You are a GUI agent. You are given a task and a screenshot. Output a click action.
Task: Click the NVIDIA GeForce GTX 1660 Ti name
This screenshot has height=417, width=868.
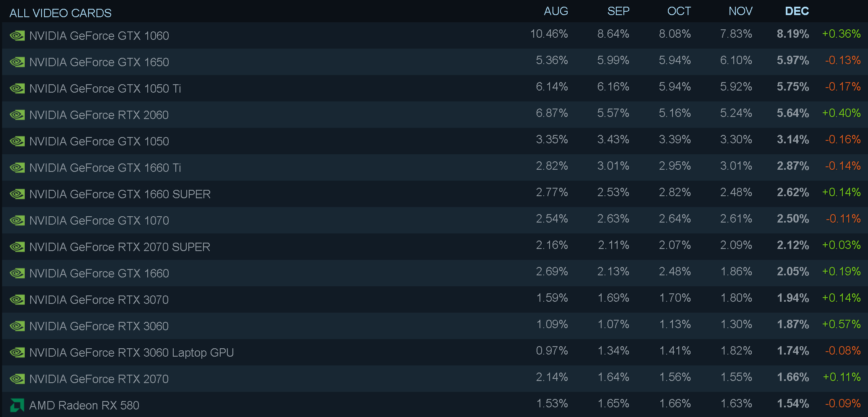(x=105, y=168)
